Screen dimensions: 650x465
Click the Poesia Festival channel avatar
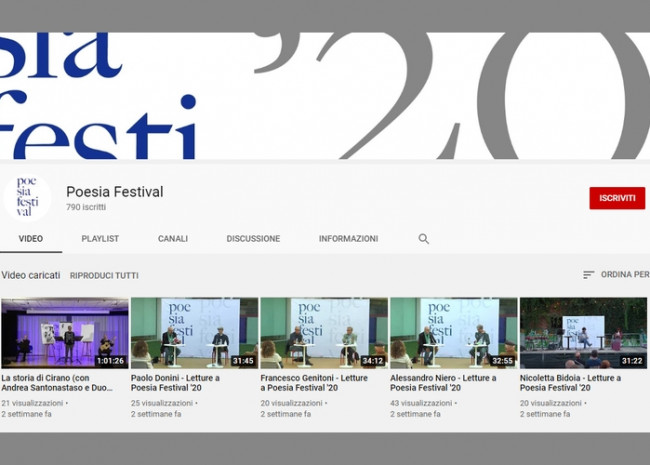tap(27, 197)
